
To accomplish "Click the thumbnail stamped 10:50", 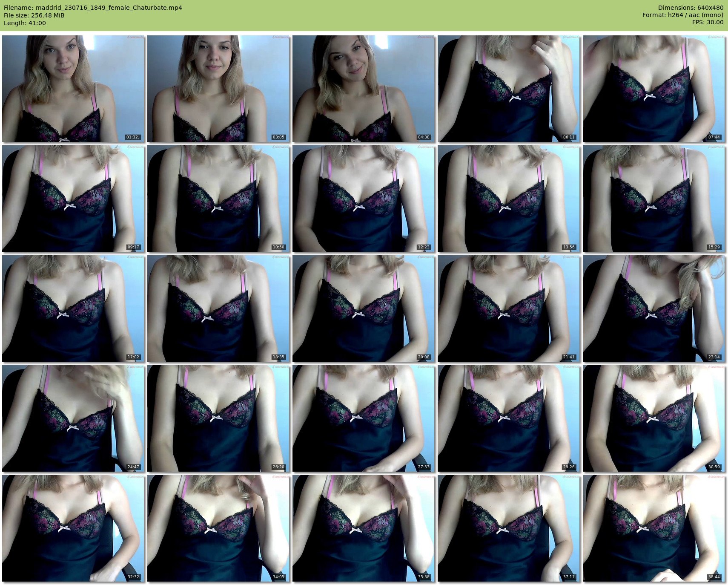I will point(218,199).
